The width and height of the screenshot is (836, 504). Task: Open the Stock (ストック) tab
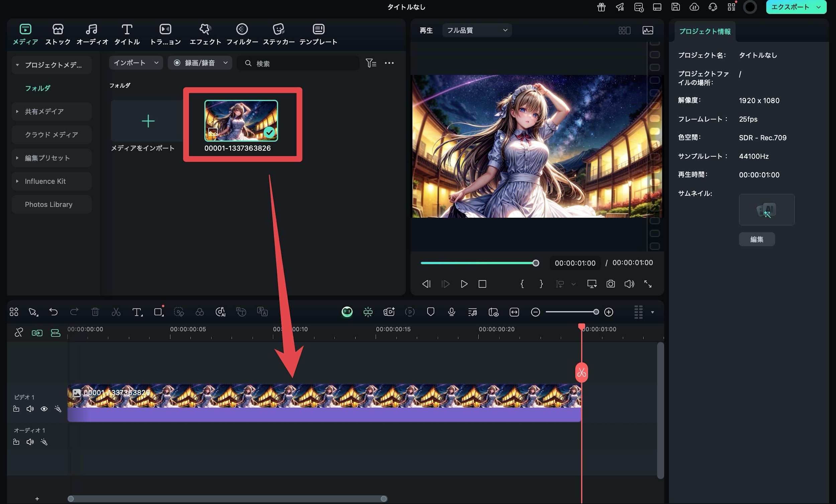pyautogui.click(x=58, y=34)
